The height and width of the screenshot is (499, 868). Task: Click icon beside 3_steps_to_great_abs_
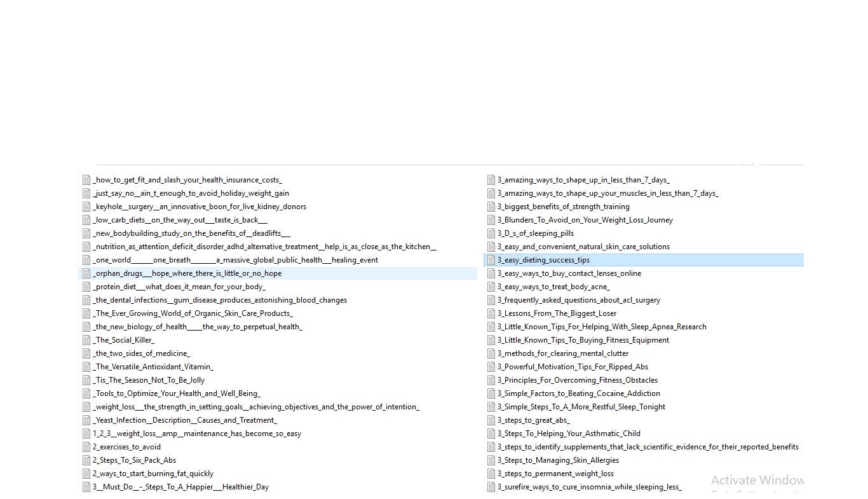coord(491,420)
